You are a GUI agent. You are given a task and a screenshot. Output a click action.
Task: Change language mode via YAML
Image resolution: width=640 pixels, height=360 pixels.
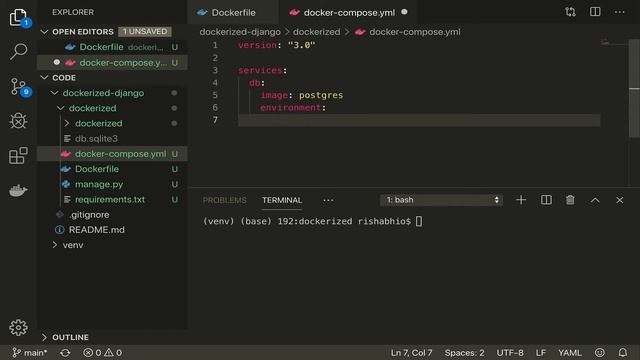[x=570, y=353]
